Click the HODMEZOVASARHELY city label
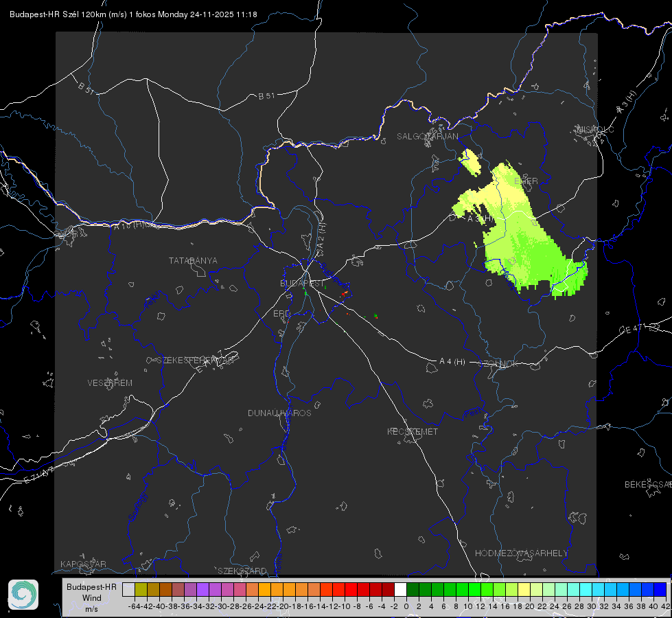The image size is (672, 618). coord(521,553)
